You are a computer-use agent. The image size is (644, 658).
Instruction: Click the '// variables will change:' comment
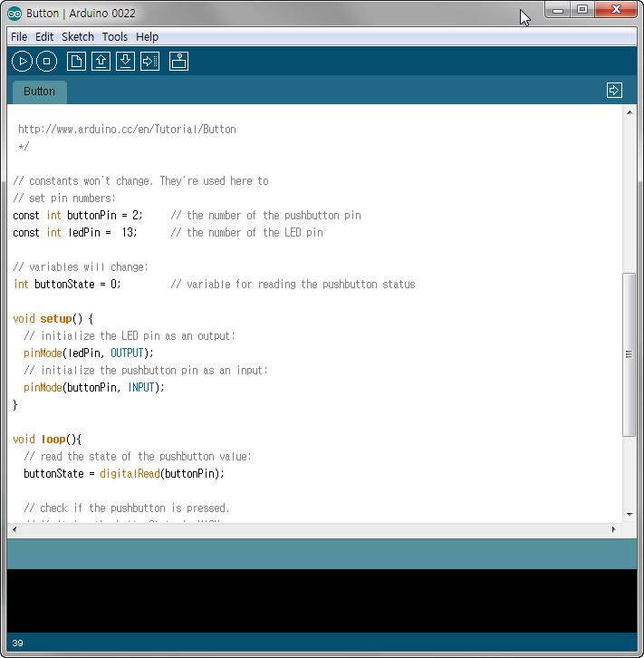tap(81, 266)
